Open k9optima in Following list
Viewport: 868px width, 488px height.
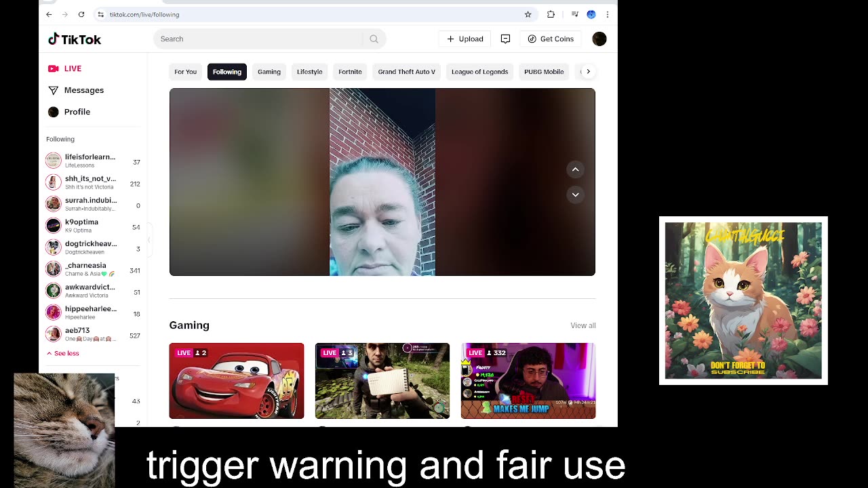tap(93, 226)
